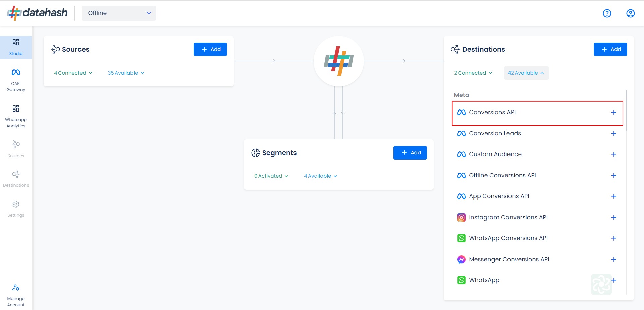Expand 4 Available segments
644x310 pixels.
tap(320, 176)
